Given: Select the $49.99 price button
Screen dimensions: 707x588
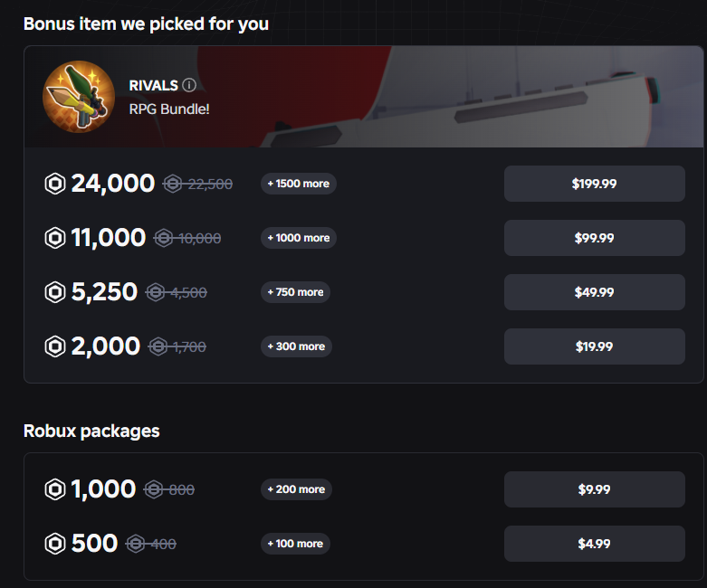Looking at the screenshot, I should [x=594, y=292].
